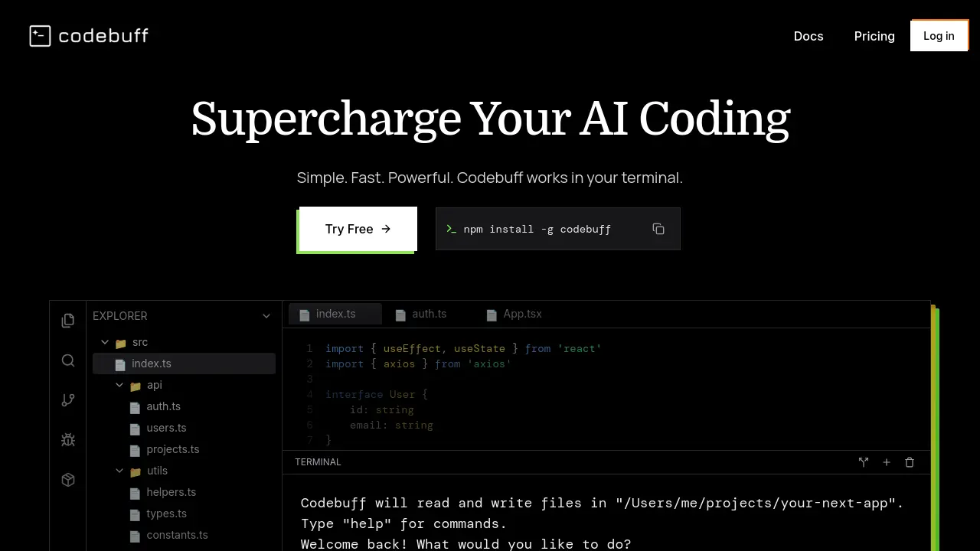Open the Explorer files icon in sidebar
The width and height of the screenshot is (980, 551).
tap(68, 321)
